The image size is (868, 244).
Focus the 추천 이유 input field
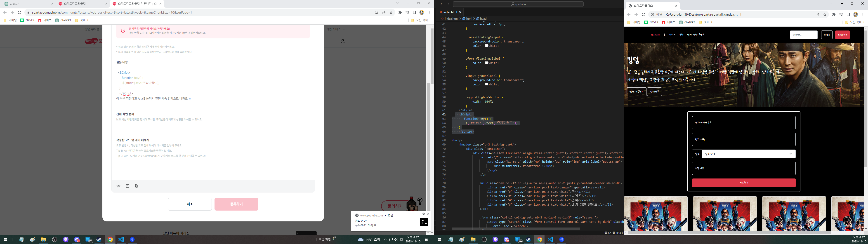[x=744, y=168]
